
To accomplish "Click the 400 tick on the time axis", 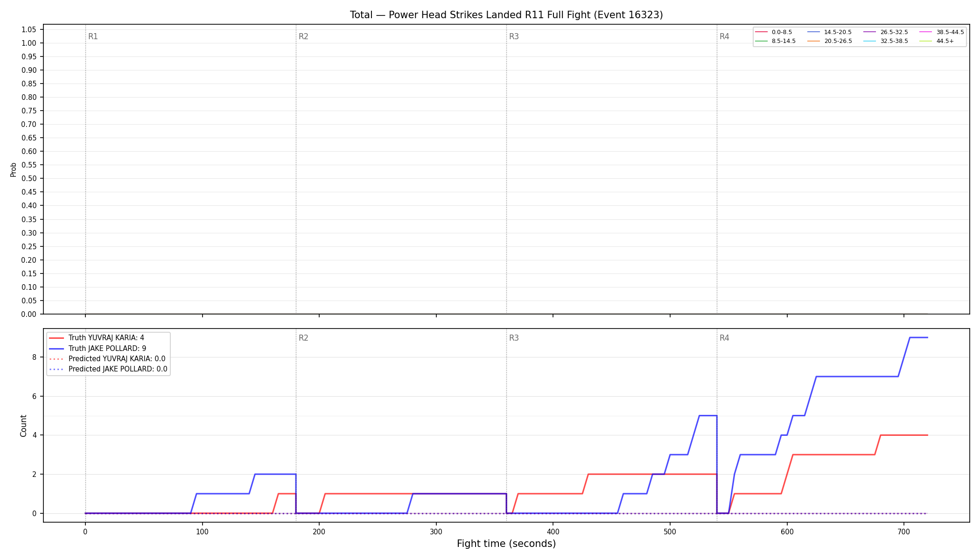I will (553, 531).
